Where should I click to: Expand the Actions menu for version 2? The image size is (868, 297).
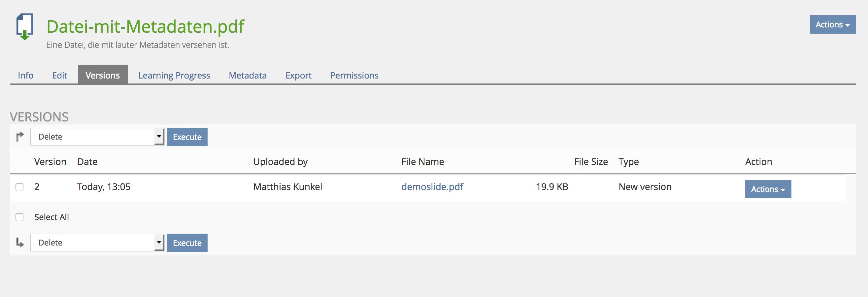pyautogui.click(x=768, y=189)
